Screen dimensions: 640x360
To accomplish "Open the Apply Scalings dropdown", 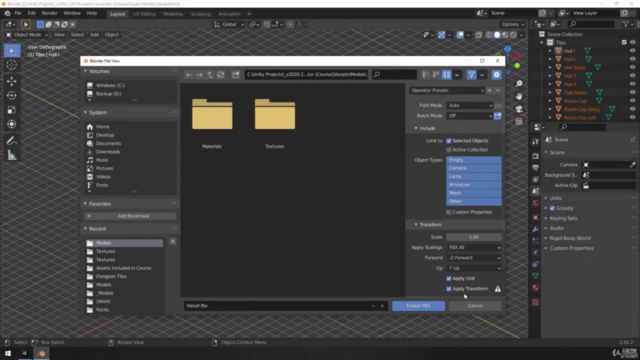I will [474, 247].
